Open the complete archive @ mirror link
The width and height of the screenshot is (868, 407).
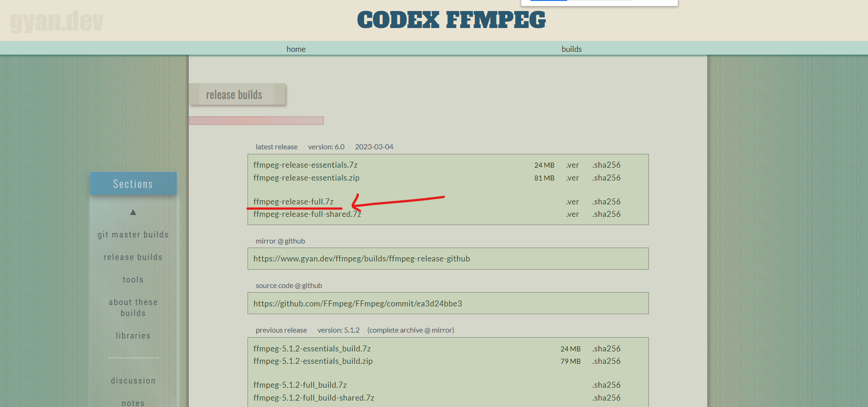(x=411, y=330)
